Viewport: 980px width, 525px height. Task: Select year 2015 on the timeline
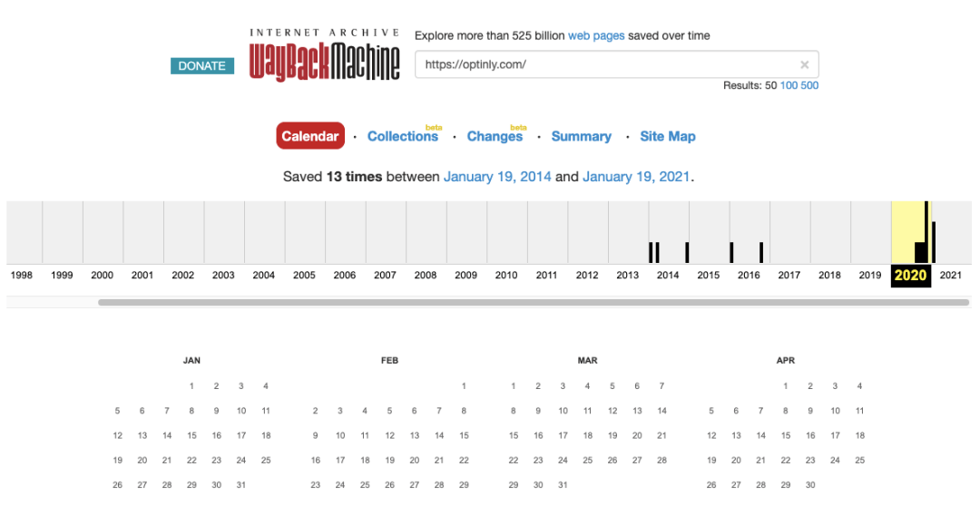(708, 275)
